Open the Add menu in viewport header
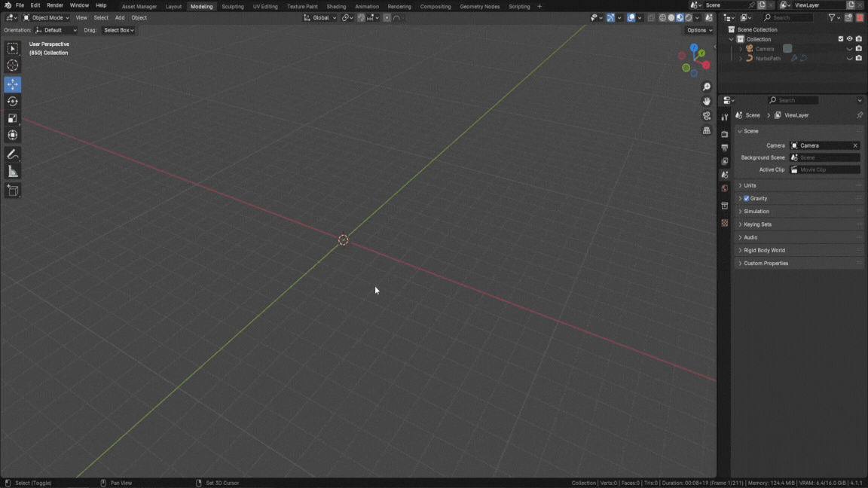868x488 pixels. (120, 18)
